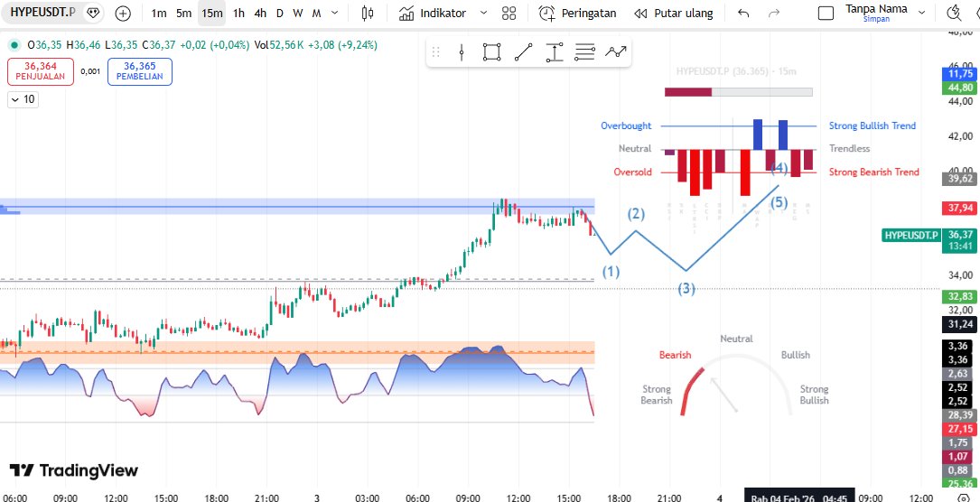Click Tanpa Nama Simpan layout name
980x502 pixels.
point(876,13)
